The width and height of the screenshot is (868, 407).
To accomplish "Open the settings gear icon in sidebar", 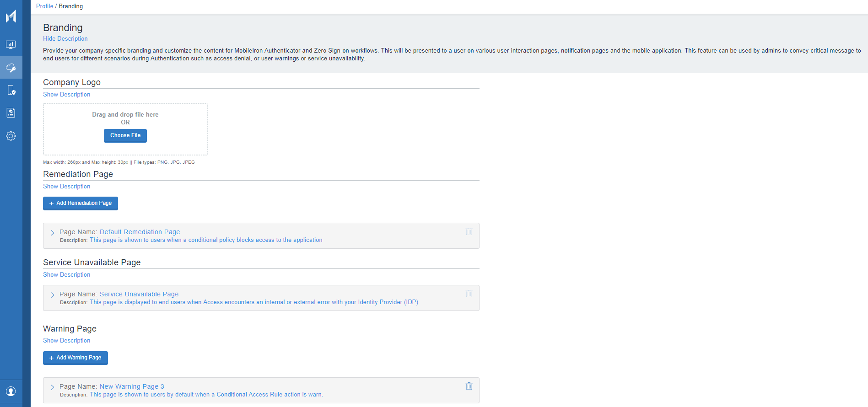I will click(x=11, y=136).
